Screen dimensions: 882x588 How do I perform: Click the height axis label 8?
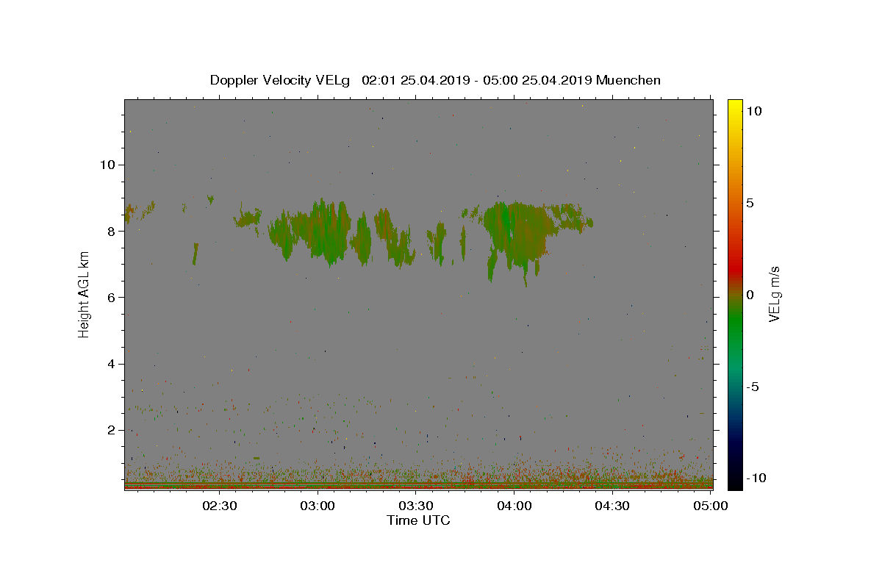(113, 231)
